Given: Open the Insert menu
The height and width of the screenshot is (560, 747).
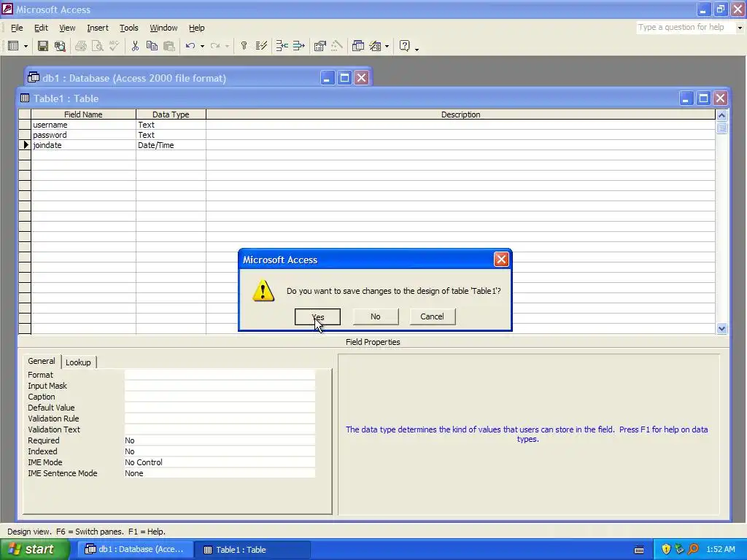Looking at the screenshot, I should [x=98, y=28].
